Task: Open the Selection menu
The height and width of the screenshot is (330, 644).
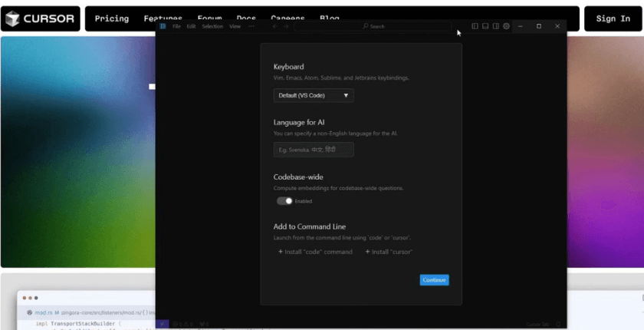Action: (212, 26)
